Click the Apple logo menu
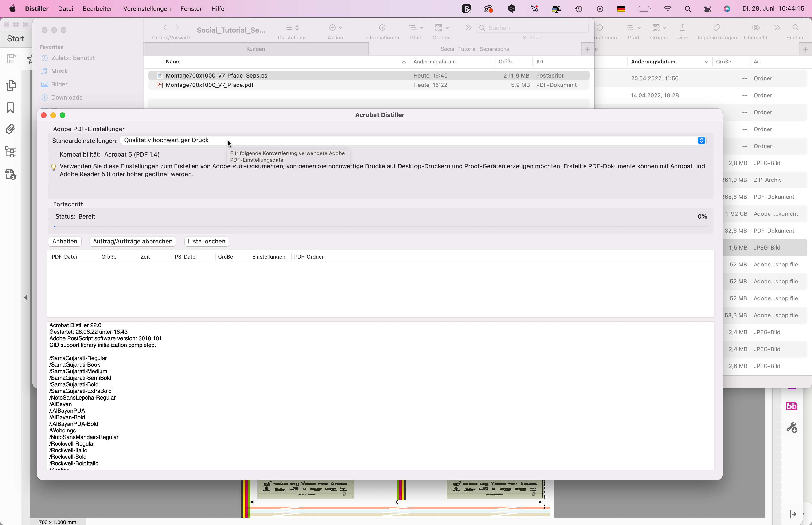This screenshot has height=525, width=812. 12,8
